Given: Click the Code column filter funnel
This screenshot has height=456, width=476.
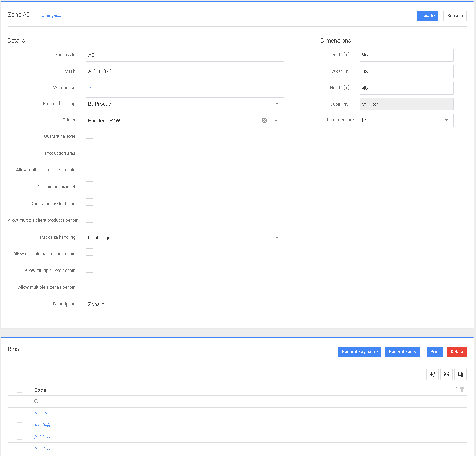Looking at the screenshot, I should coord(462,389).
